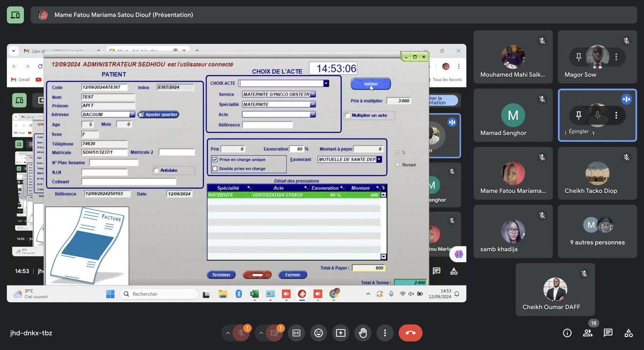The image size is (644, 350).
Task: Uncheck Prise en charge unique checkbox
Action: pos(215,159)
